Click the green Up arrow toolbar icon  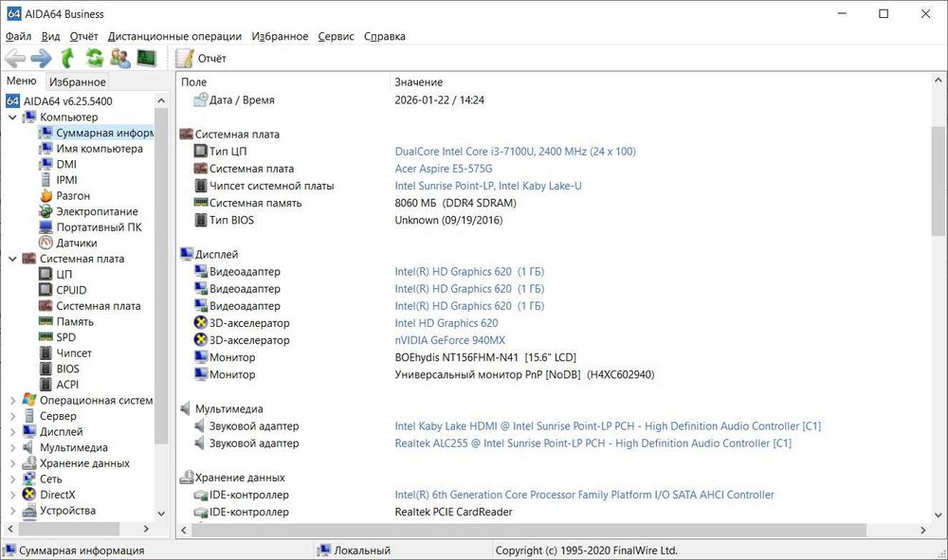(x=67, y=58)
